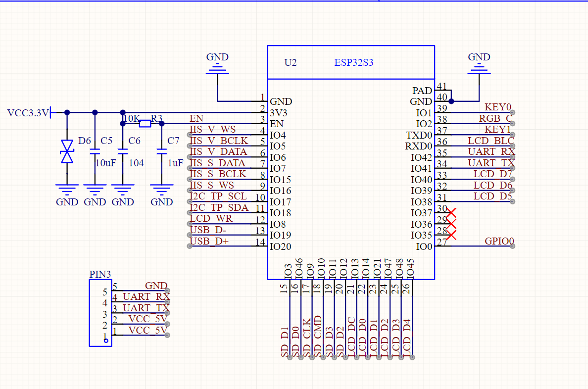Click the ground symbol beneath capacitor C6
The height and width of the screenshot is (389, 588).
pyautogui.click(x=123, y=195)
